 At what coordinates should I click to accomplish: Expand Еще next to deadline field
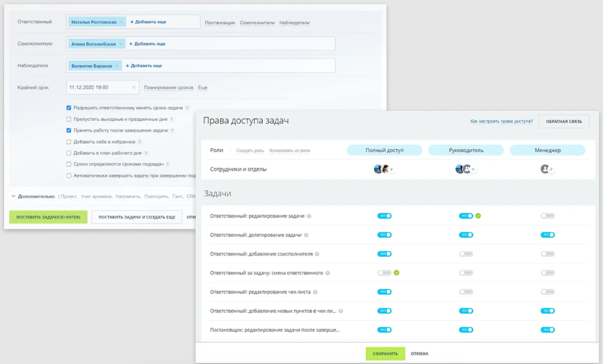[203, 88]
